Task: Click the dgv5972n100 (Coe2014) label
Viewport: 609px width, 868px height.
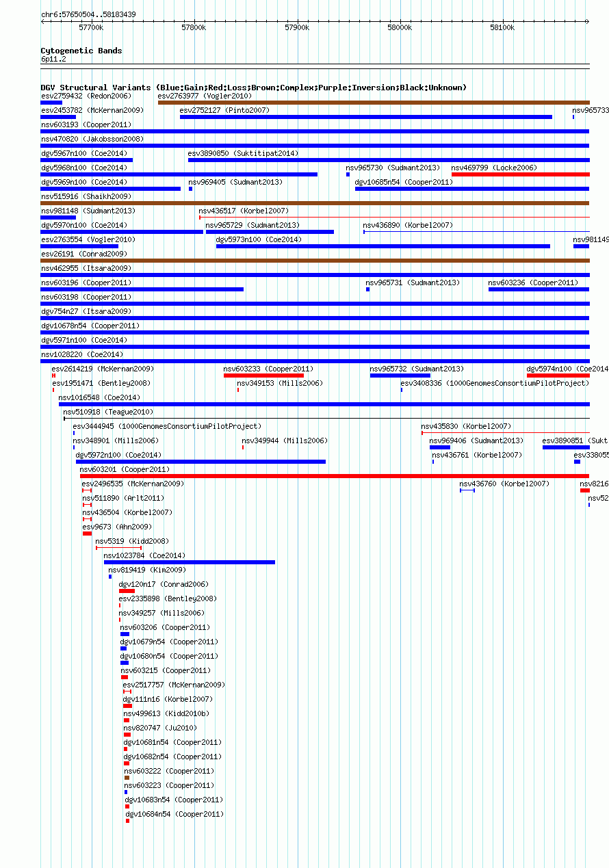Action: (x=118, y=455)
